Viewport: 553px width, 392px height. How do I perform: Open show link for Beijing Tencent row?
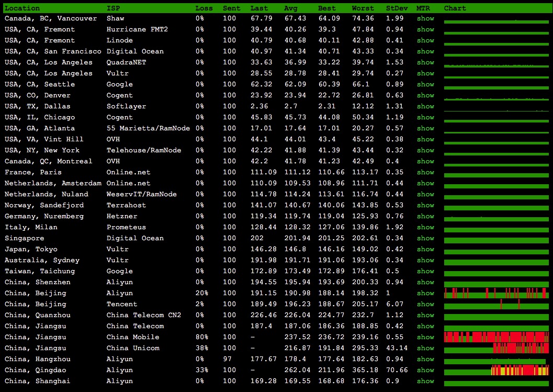click(425, 304)
